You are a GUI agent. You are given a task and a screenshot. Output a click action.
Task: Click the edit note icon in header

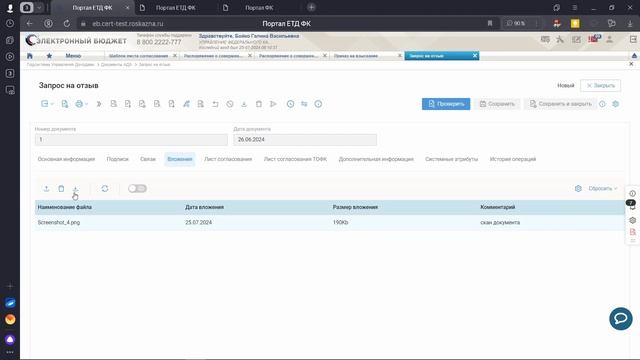pos(576,40)
